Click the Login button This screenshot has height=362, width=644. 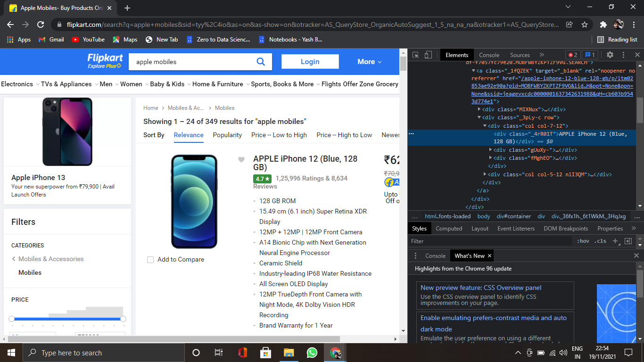[310, 62]
